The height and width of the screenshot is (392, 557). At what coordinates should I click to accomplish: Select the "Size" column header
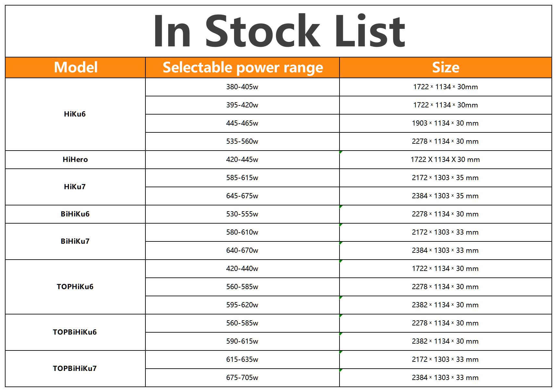click(445, 67)
